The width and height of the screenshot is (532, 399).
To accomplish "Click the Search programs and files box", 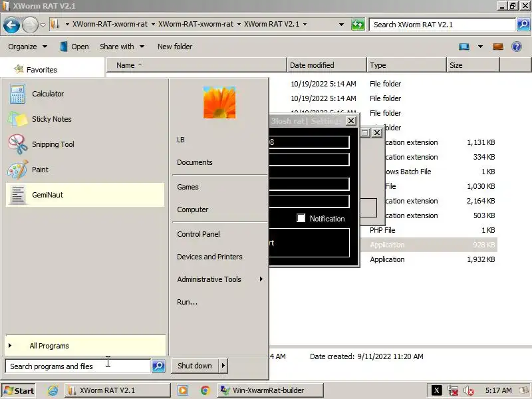I will click(x=78, y=366).
